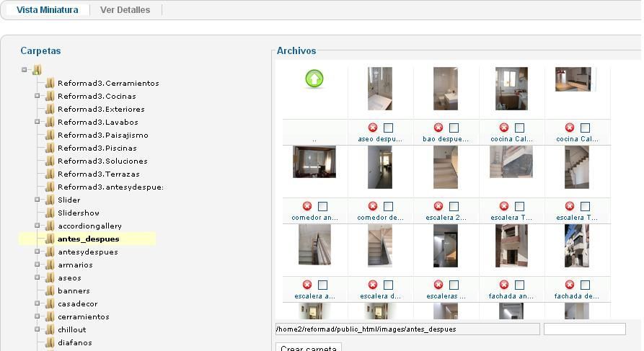Click the empty new folder name field
644x351 pixels.
coord(584,329)
